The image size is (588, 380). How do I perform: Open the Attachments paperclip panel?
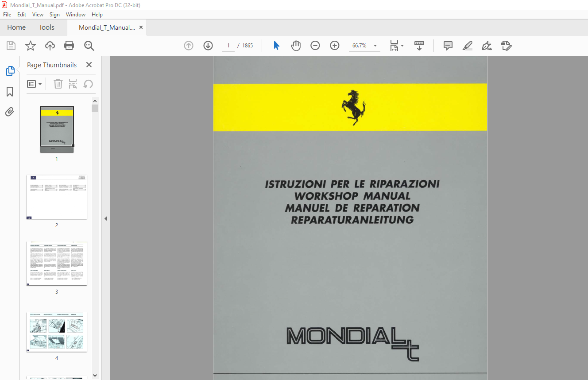click(x=10, y=112)
